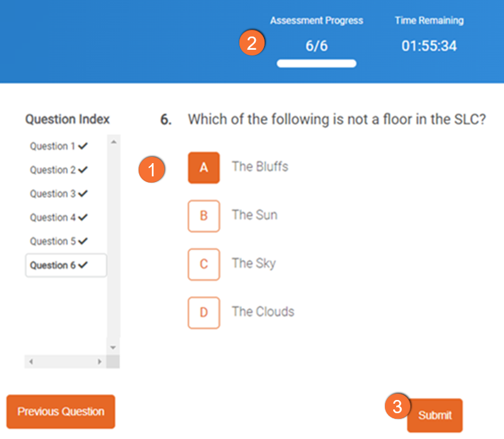Open Question 4 from Question Index
This screenshot has width=504, height=439.
tap(59, 217)
